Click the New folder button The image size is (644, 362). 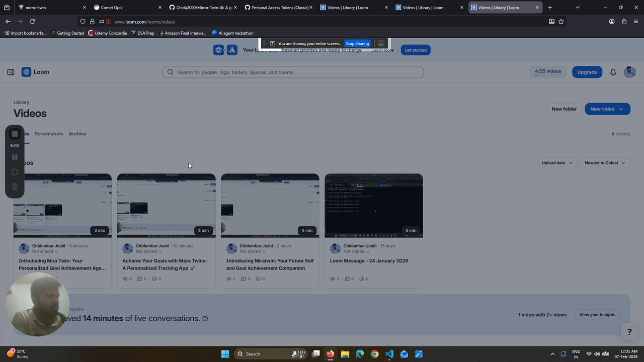coord(564,109)
